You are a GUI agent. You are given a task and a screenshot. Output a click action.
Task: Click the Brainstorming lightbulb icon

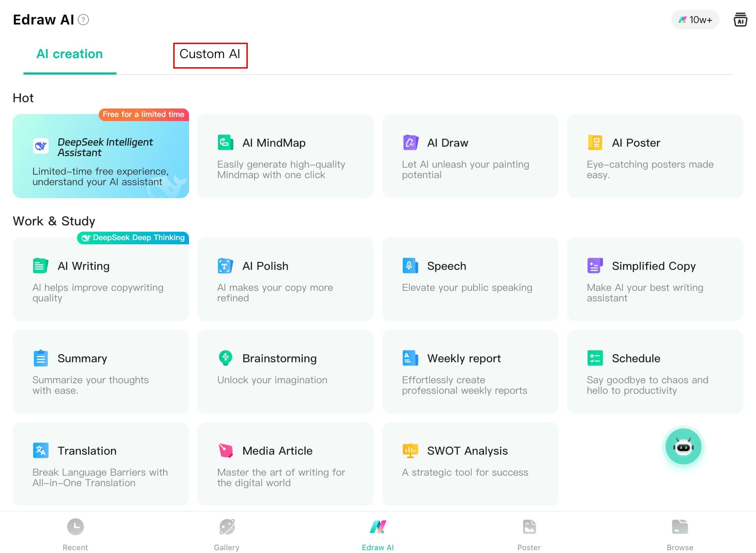225,358
